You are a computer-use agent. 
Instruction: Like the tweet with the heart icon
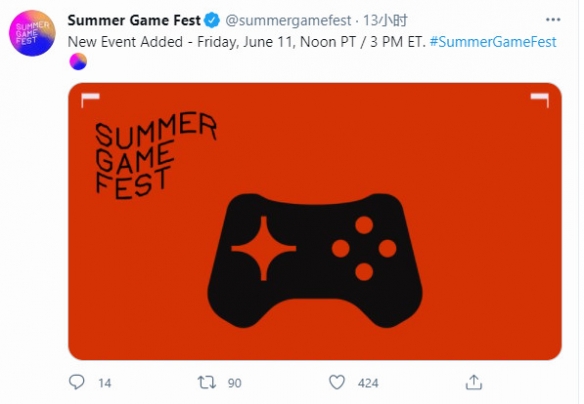tap(337, 382)
